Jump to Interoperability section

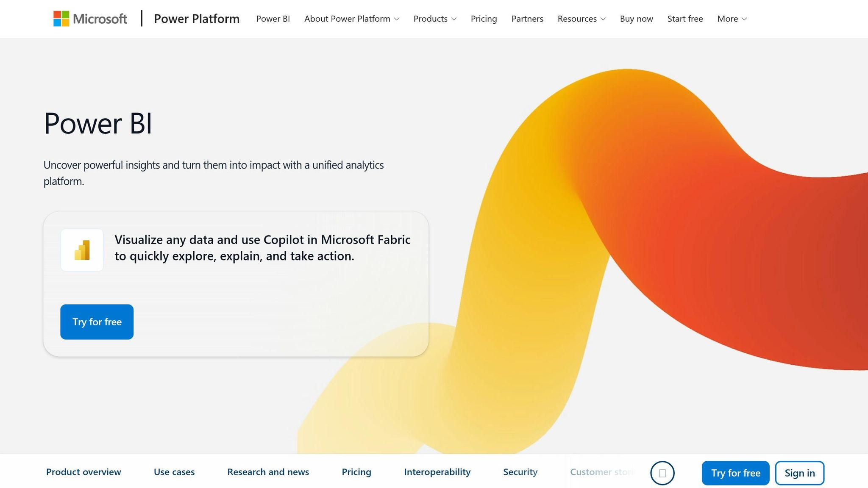coord(437,472)
